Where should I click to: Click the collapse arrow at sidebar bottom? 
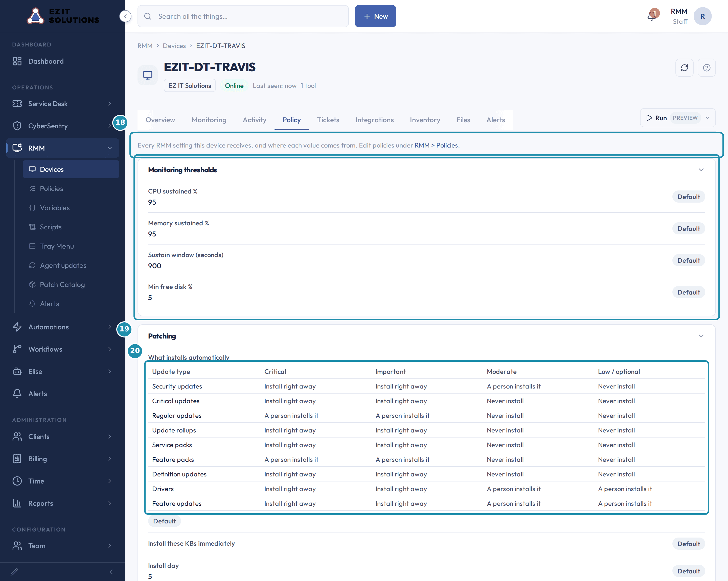pos(111,572)
